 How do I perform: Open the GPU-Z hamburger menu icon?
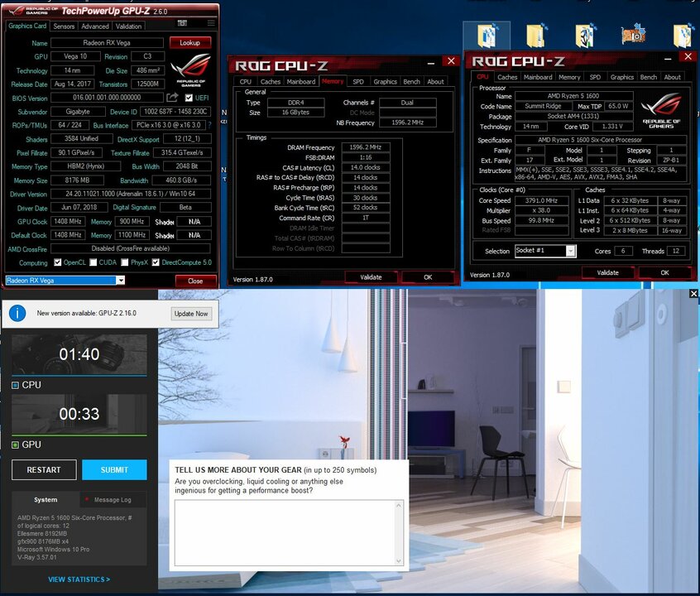pyautogui.click(x=211, y=23)
